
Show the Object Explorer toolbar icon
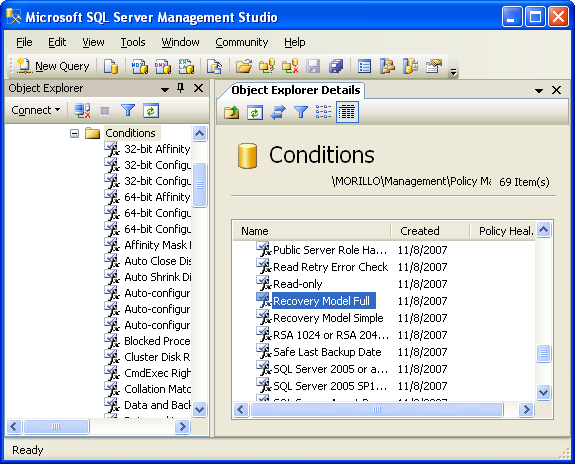coord(387,66)
